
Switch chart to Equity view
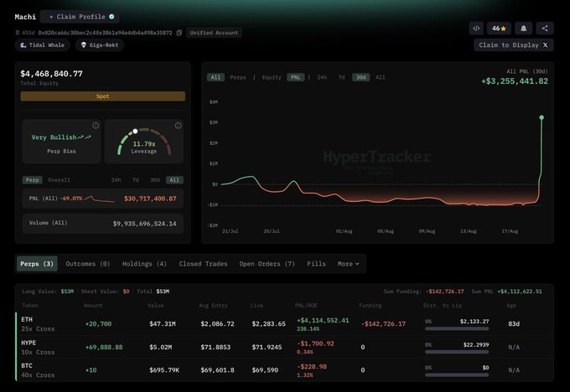272,77
